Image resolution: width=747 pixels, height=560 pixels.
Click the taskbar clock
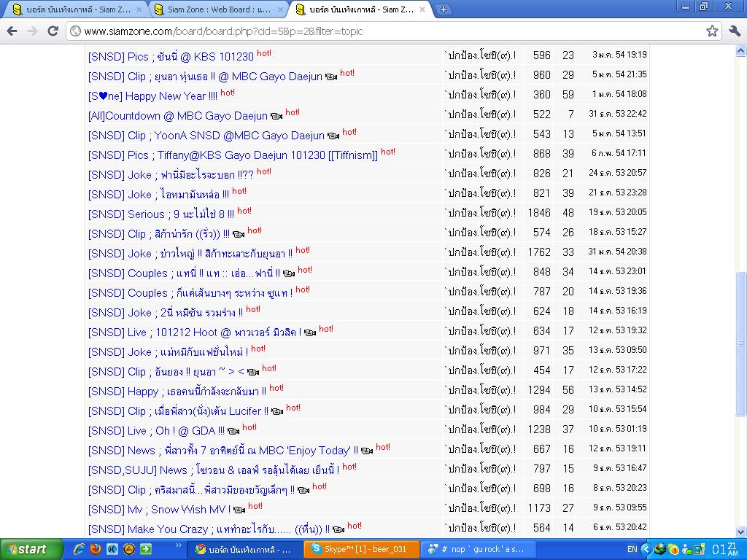click(x=726, y=550)
